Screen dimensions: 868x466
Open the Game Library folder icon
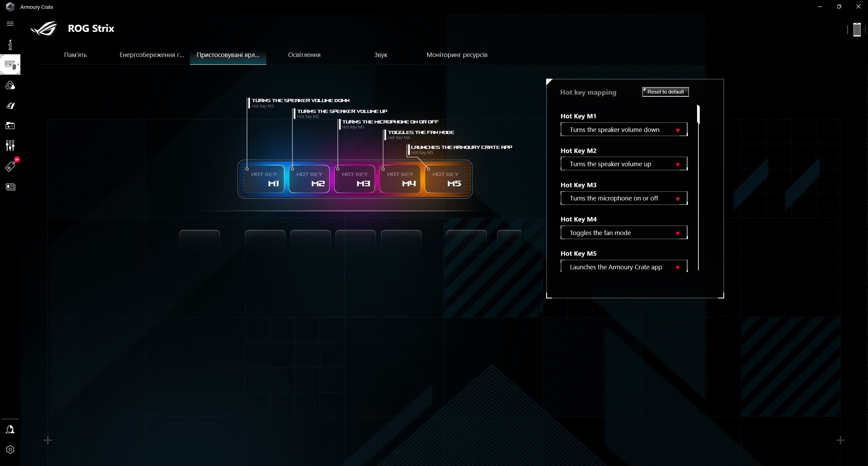(x=10, y=126)
